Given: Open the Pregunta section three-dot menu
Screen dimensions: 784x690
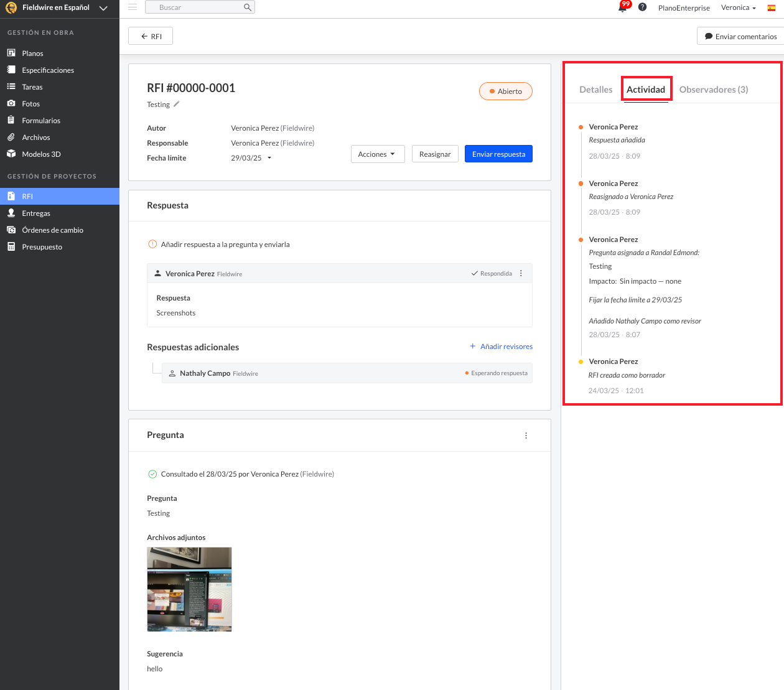Looking at the screenshot, I should pos(526,436).
